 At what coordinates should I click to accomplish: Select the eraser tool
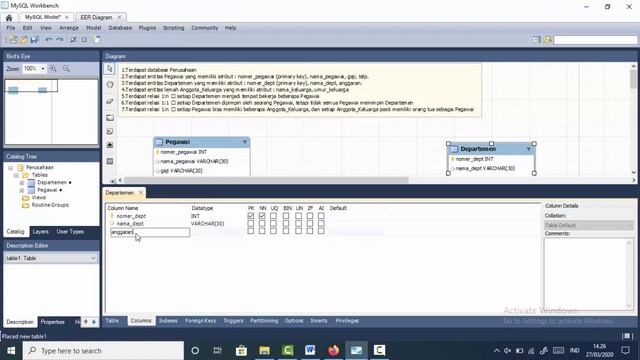109,101
